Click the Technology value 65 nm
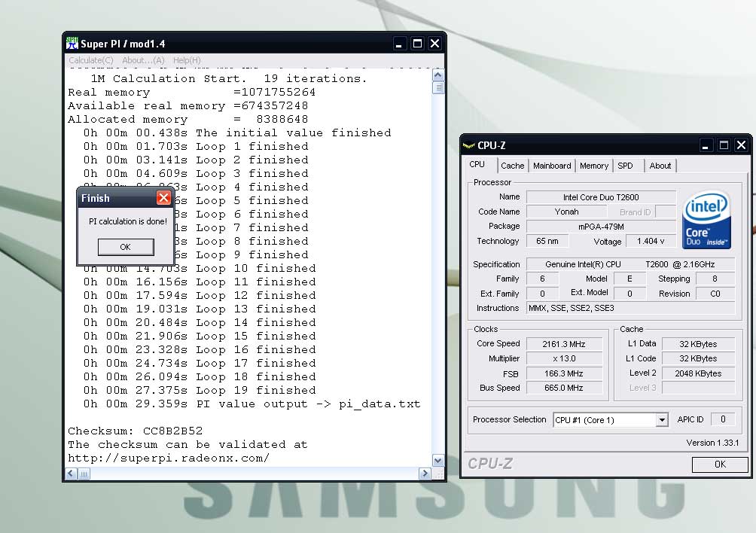Viewport: 756px width, 533px height. click(x=547, y=241)
